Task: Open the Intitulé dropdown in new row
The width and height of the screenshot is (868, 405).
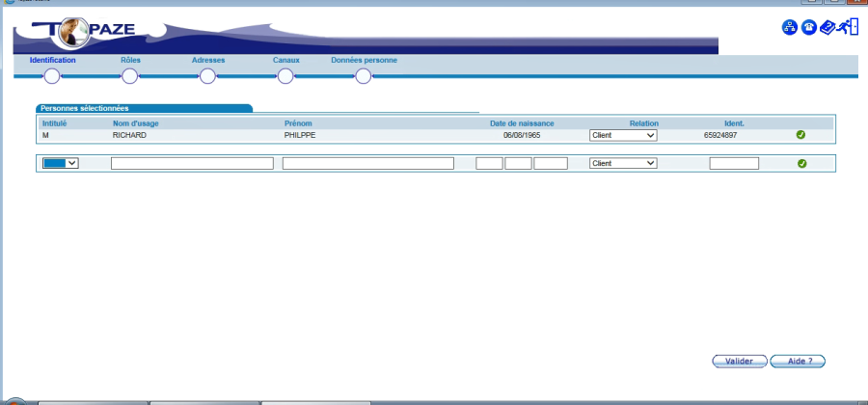Action: point(60,164)
